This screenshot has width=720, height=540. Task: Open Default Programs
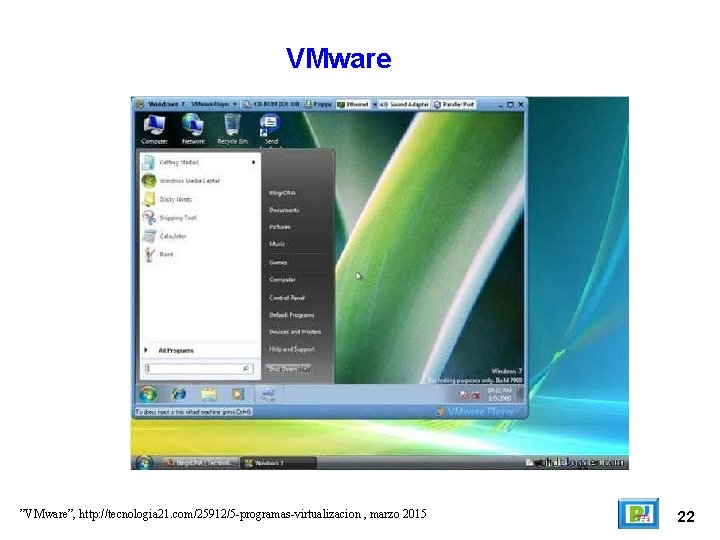click(x=292, y=315)
